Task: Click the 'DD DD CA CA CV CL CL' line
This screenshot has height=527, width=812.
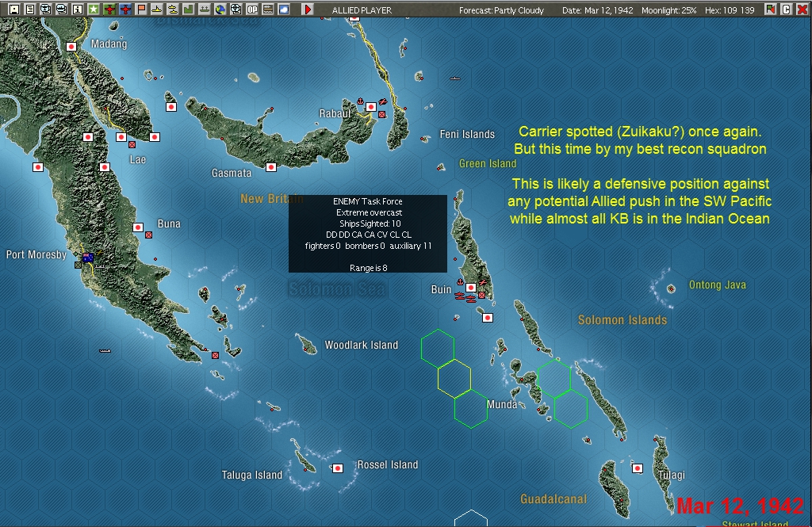Action: tap(368, 235)
